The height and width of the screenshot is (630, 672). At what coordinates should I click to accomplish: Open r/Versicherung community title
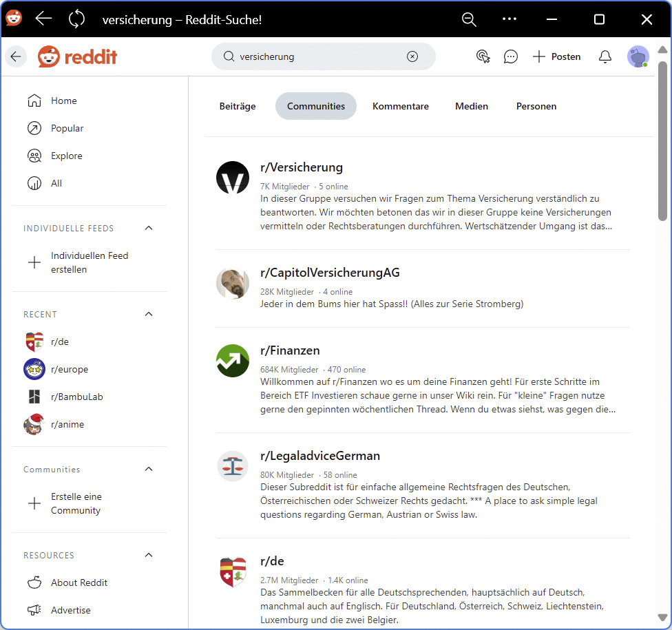[302, 167]
